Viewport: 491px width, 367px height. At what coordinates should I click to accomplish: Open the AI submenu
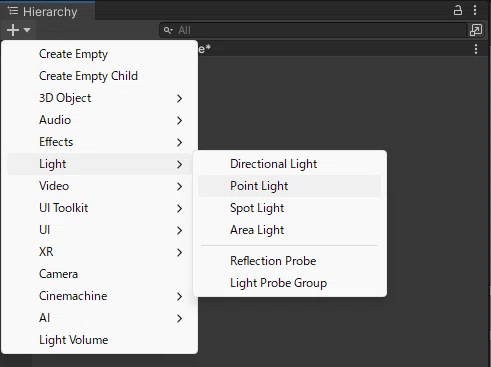99,318
